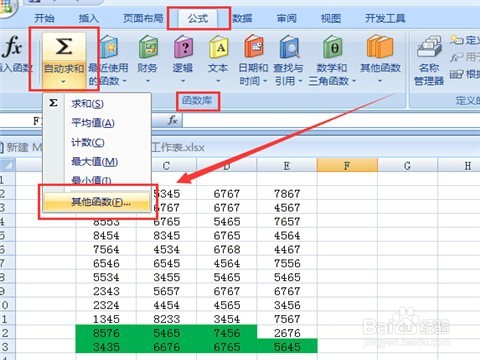
Task: Open the Lookup and Reference functions icon
Action: [289, 47]
